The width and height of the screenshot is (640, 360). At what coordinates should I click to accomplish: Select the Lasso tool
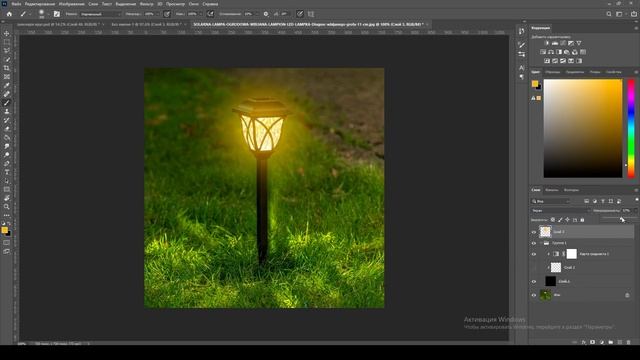click(x=7, y=51)
